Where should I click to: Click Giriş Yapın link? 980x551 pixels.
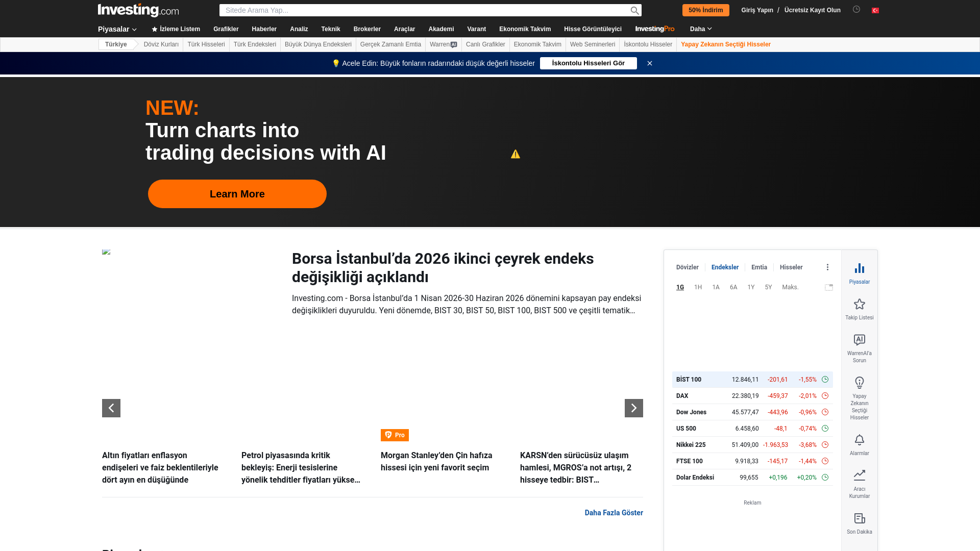coord(757,10)
